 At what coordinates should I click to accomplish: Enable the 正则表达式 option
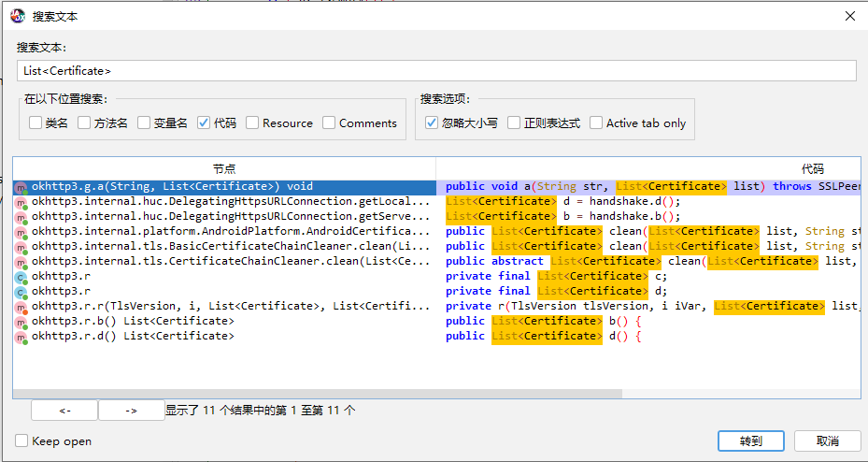[x=514, y=123]
